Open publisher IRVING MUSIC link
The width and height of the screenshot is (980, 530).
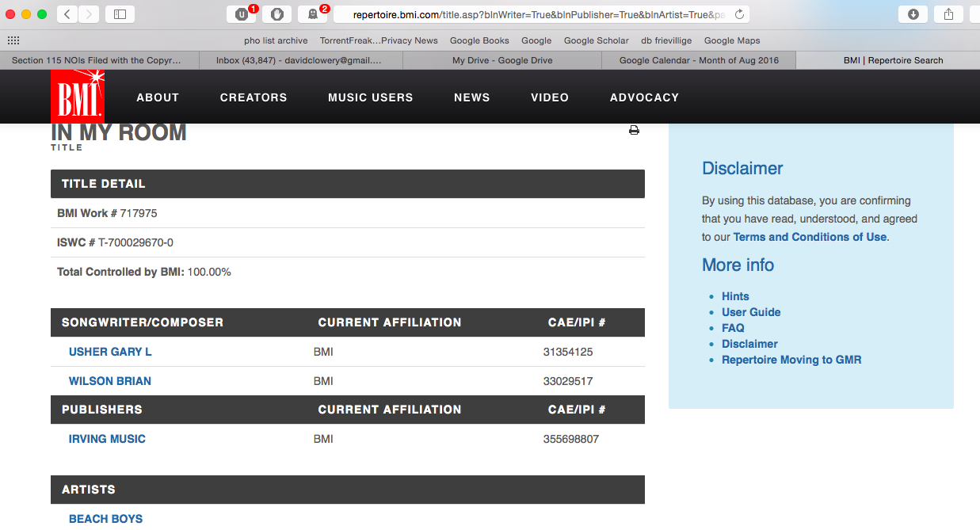[x=107, y=439]
